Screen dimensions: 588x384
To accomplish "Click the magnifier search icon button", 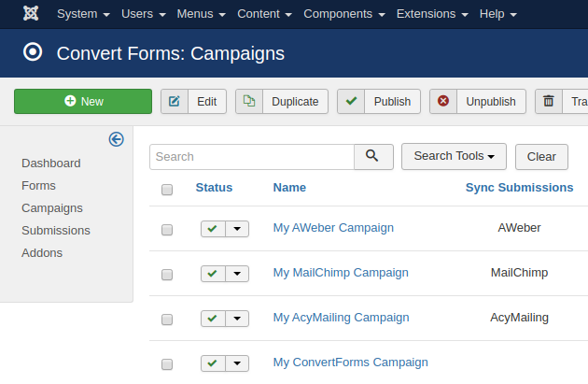I will [373, 157].
